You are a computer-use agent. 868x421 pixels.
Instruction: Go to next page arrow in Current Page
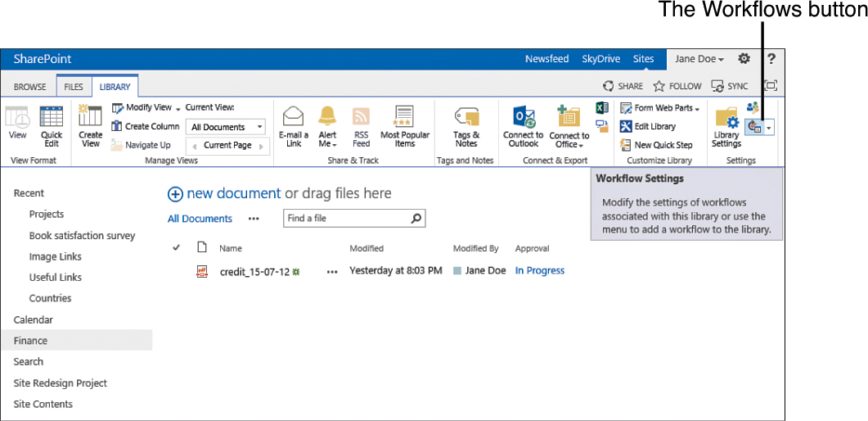point(261,147)
